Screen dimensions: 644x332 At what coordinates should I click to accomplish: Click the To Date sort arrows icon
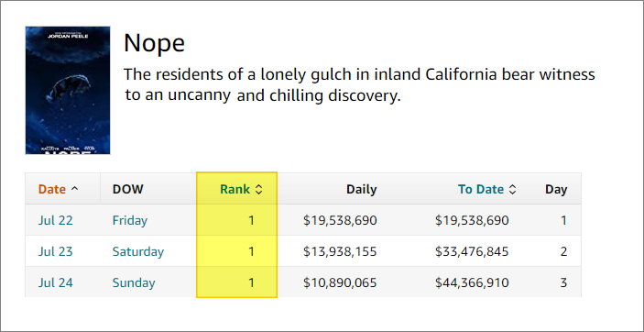(512, 189)
